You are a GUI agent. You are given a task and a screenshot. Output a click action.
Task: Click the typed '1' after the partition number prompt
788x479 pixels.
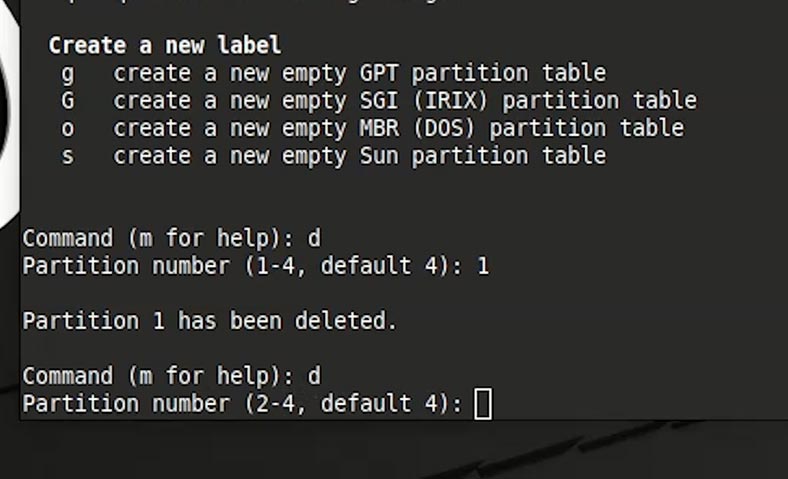483,266
